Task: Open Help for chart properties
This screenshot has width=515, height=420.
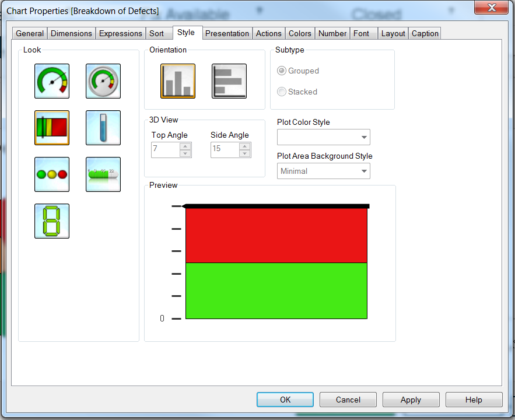Action: pyautogui.click(x=474, y=400)
